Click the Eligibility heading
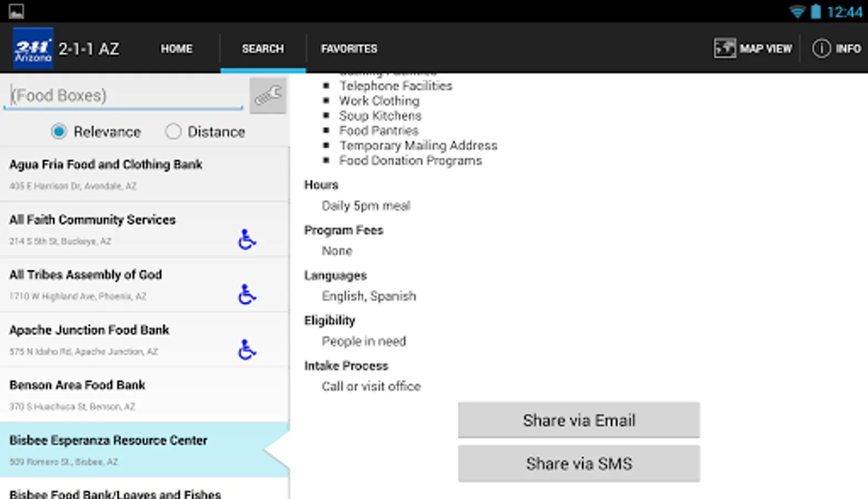The height and width of the screenshot is (499, 868). pos(330,320)
